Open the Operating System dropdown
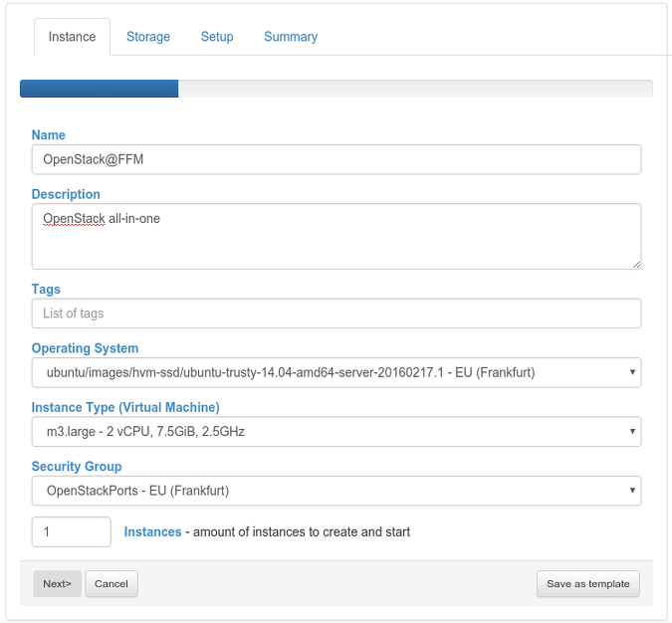 (336, 372)
